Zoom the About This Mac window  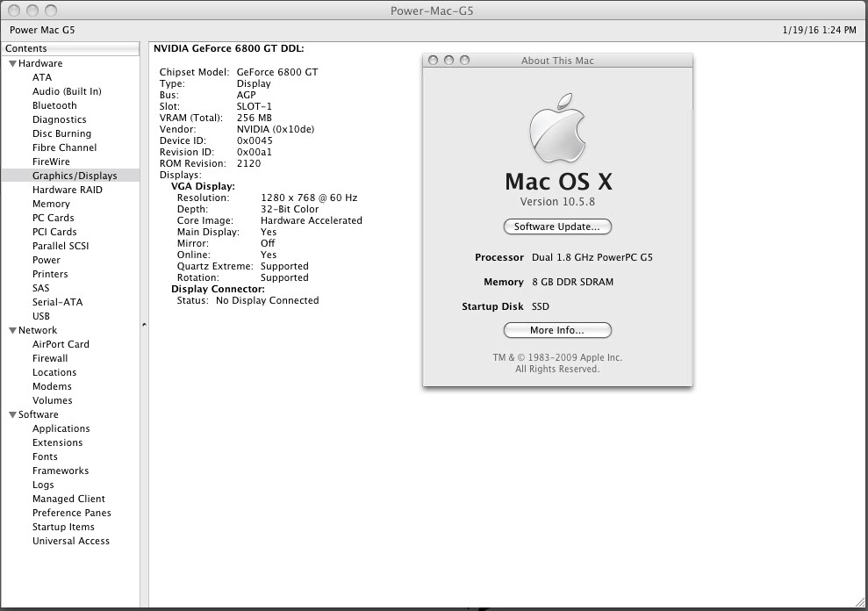pos(464,60)
